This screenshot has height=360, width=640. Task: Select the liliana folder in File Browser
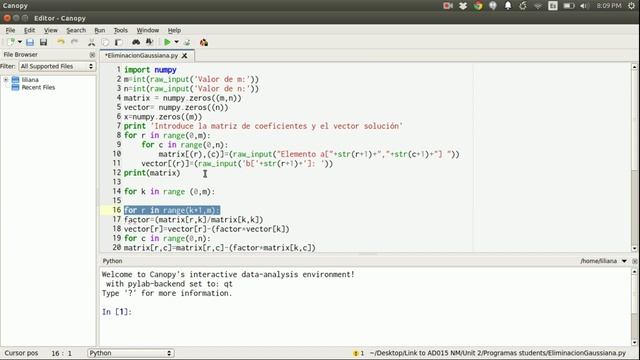[30, 80]
